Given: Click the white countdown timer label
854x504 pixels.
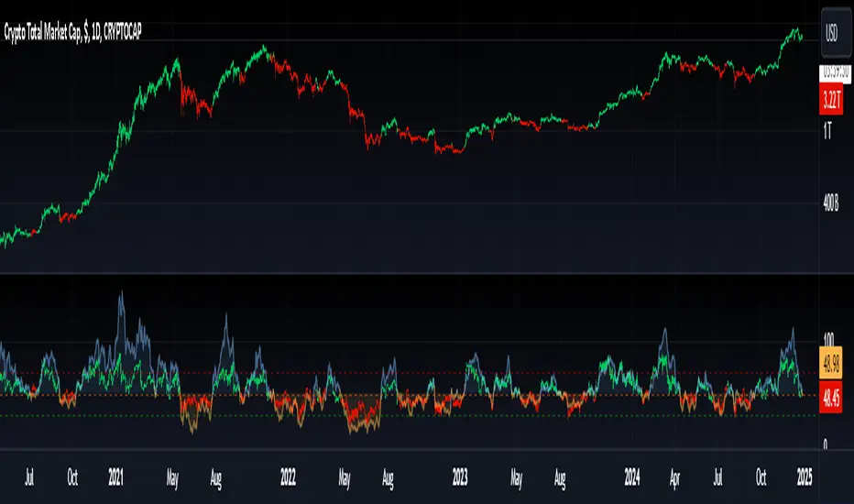Looking at the screenshot, I should point(835,73).
